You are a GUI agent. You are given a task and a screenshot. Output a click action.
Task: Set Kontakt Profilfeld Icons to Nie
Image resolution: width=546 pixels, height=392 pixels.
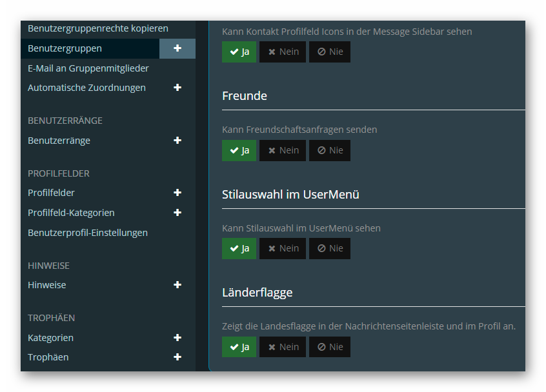pyautogui.click(x=330, y=52)
